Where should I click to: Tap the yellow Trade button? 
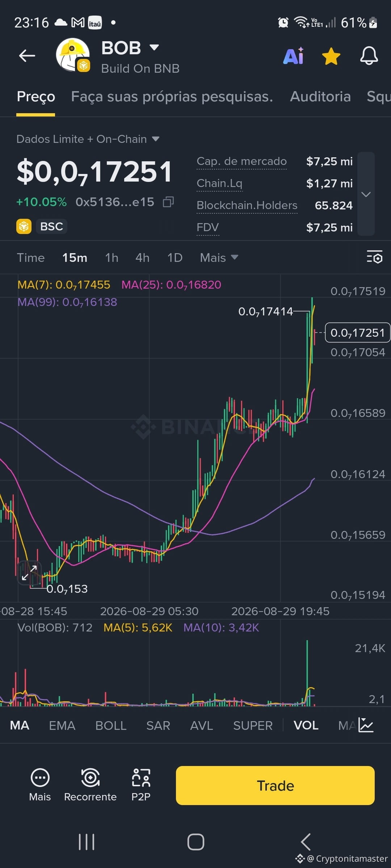[275, 786]
